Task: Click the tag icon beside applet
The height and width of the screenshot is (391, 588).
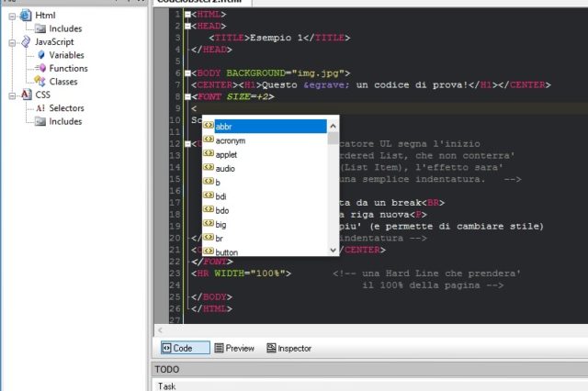Action: coord(209,153)
